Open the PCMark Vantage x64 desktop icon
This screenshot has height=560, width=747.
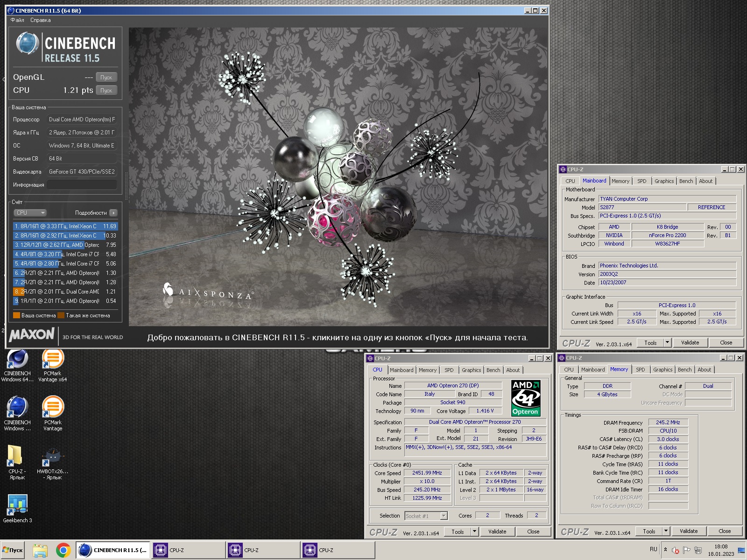click(x=53, y=366)
